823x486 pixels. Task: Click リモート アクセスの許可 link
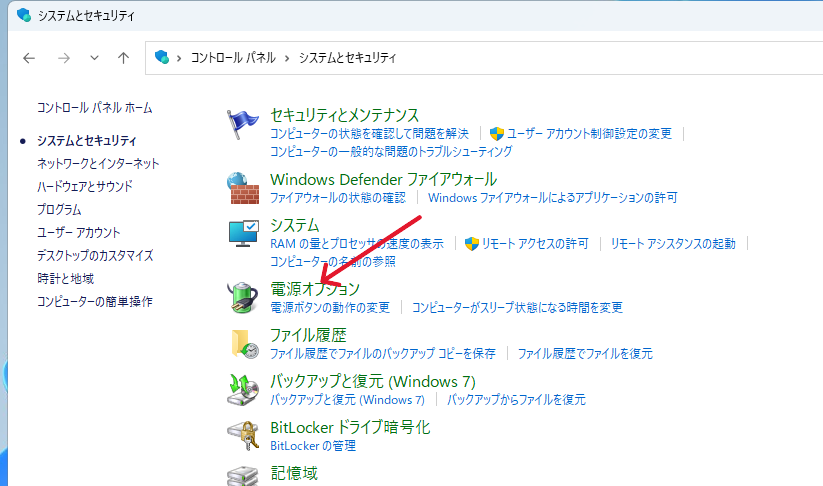tap(534, 243)
